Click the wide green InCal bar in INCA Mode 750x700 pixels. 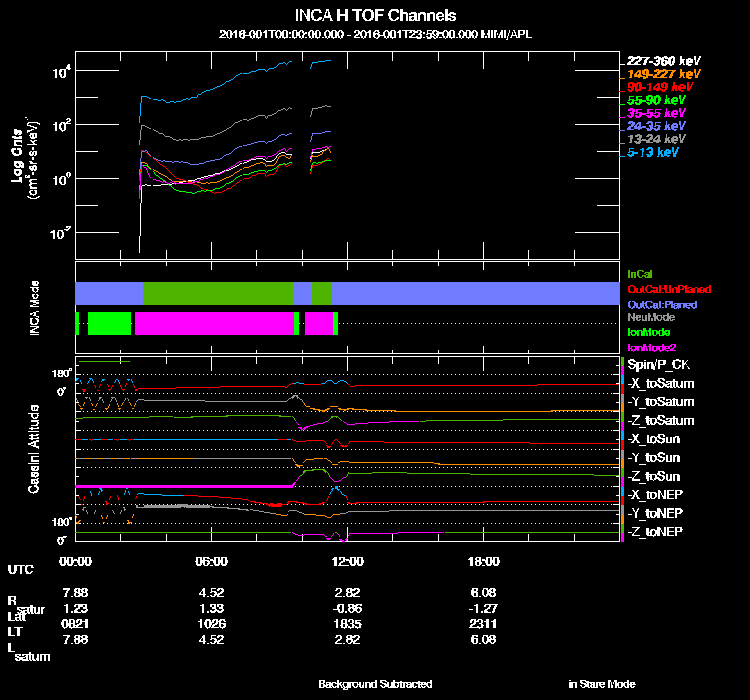pyautogui.click(x=218, y=293)
